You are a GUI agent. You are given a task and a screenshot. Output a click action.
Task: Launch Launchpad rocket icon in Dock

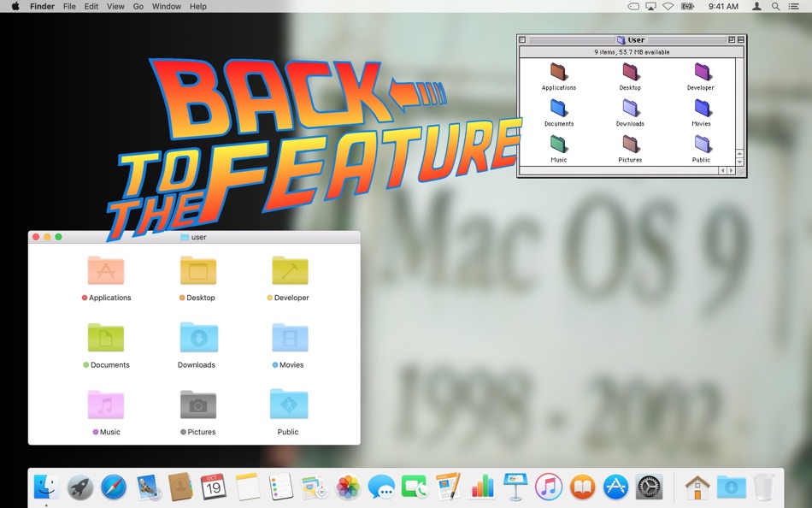click(x=80, y=487)
